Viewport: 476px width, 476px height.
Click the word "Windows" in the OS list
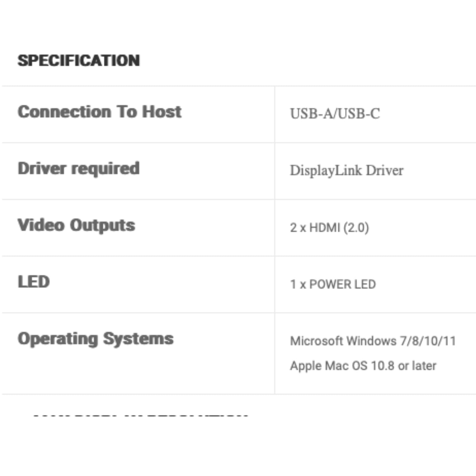(x=372, y=341)
